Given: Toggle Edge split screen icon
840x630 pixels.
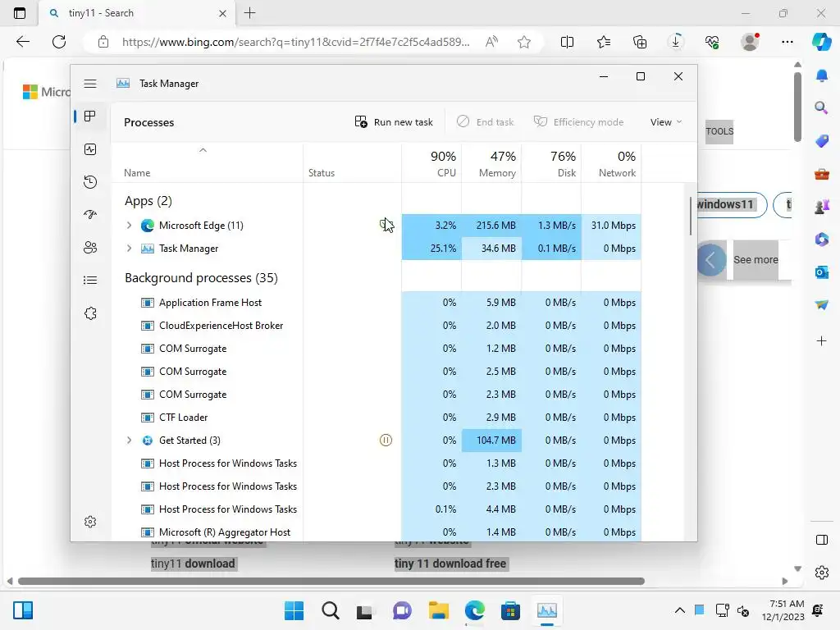Looking at the screenshot, I should pyautogui.click(x=567, y=42).
